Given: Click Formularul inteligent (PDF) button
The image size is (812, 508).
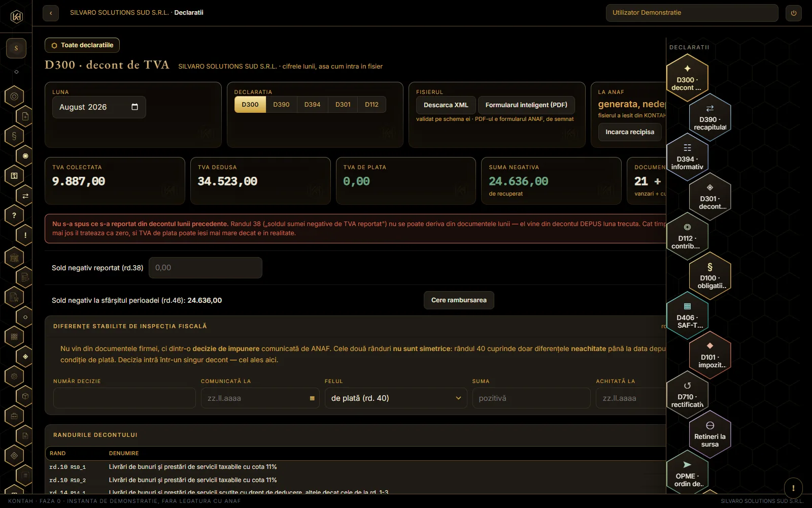Looking at the screenshot, I should point(526,105).
